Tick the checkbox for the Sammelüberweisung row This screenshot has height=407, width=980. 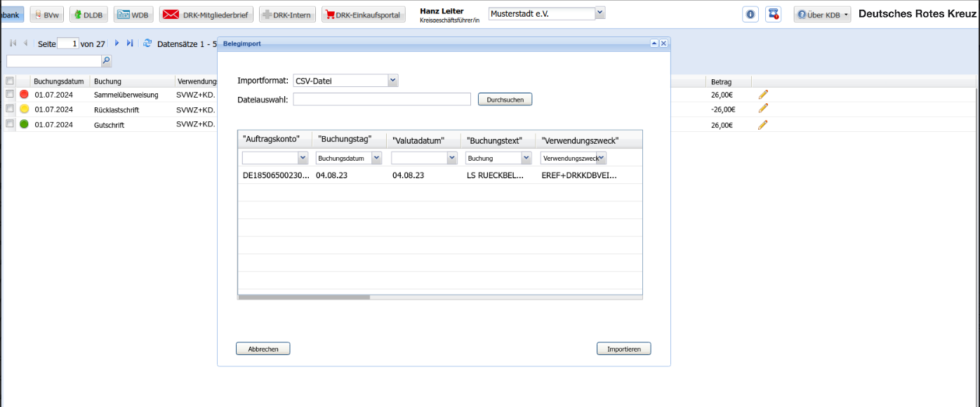coord(10,94)
